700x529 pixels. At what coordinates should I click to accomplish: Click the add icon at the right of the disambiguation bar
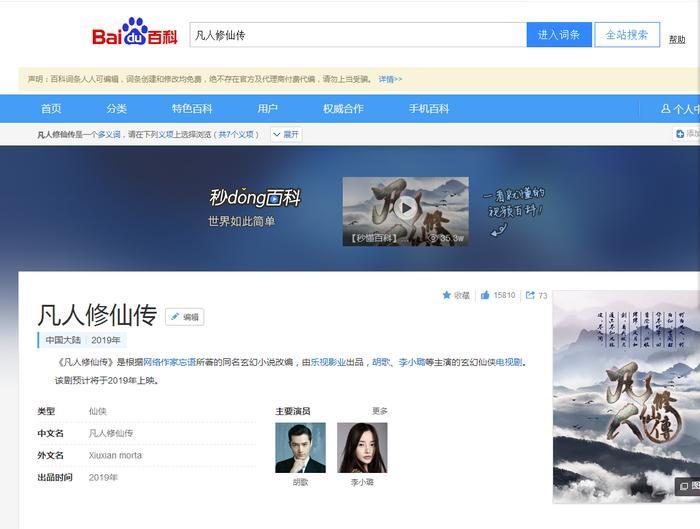click(x=680, y=133)
